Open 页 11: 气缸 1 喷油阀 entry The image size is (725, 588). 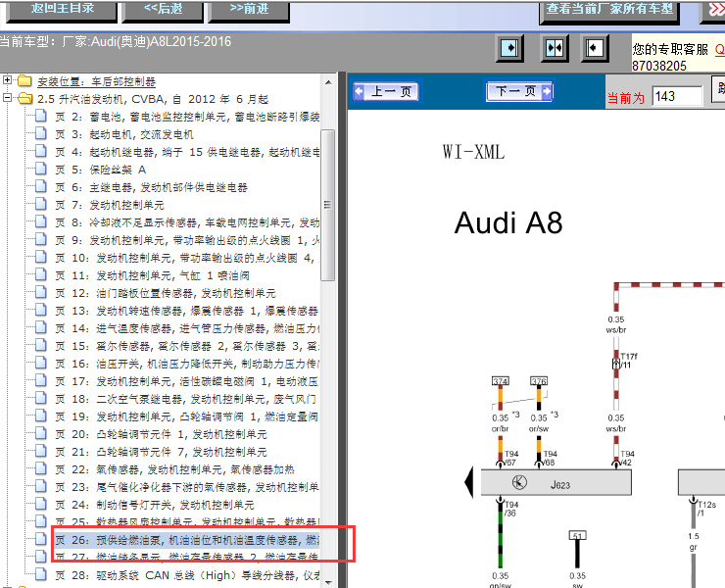pos(152,275)
